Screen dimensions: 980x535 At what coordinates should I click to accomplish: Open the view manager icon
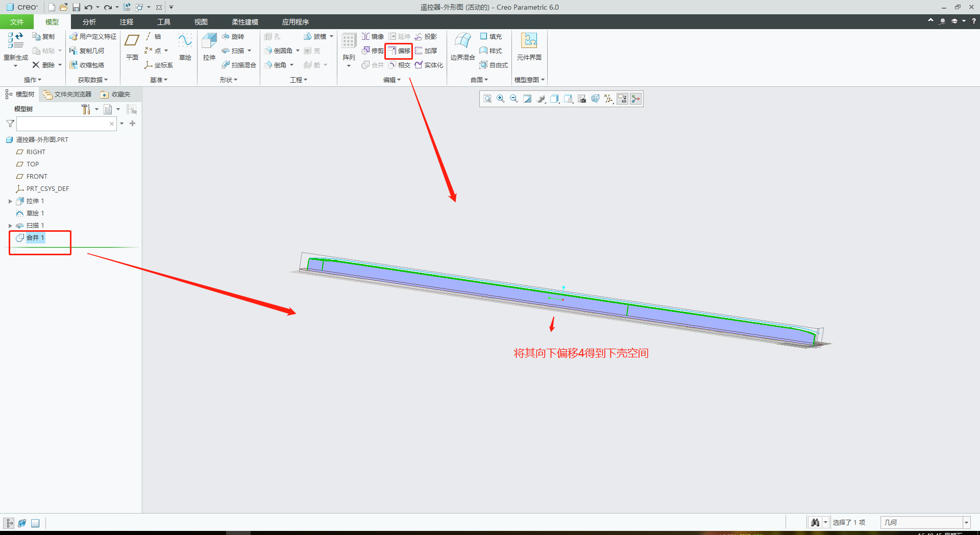[582, 99]
